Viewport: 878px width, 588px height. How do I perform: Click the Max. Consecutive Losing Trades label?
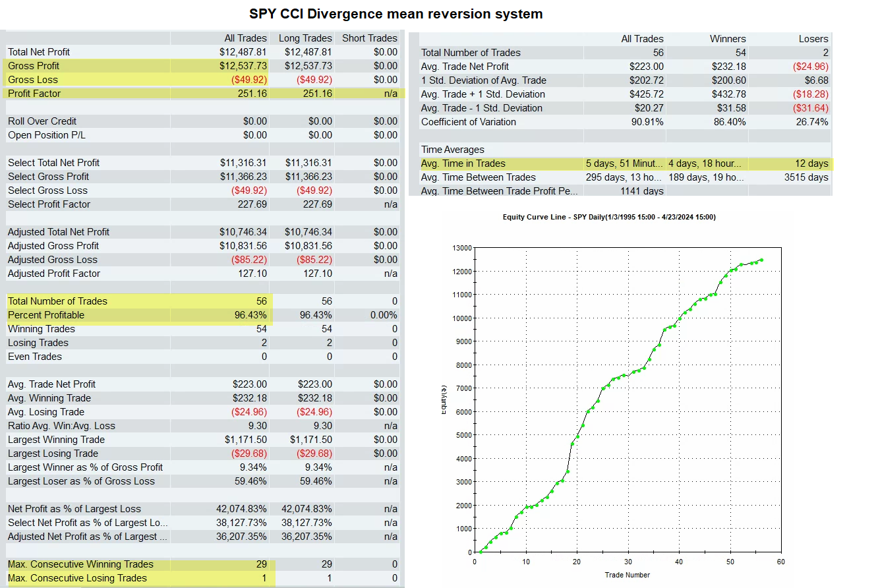[77, 578]
